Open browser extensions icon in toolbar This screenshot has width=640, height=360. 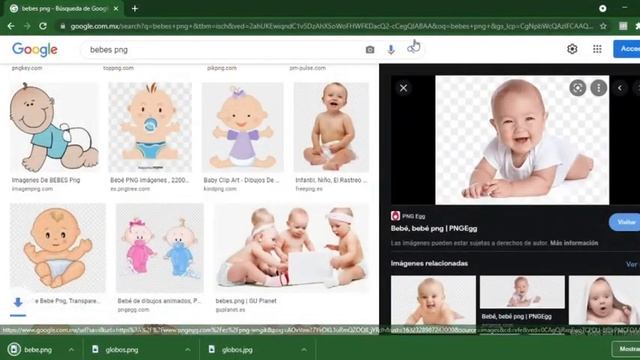pyautogui.click(x=637, y=26)
